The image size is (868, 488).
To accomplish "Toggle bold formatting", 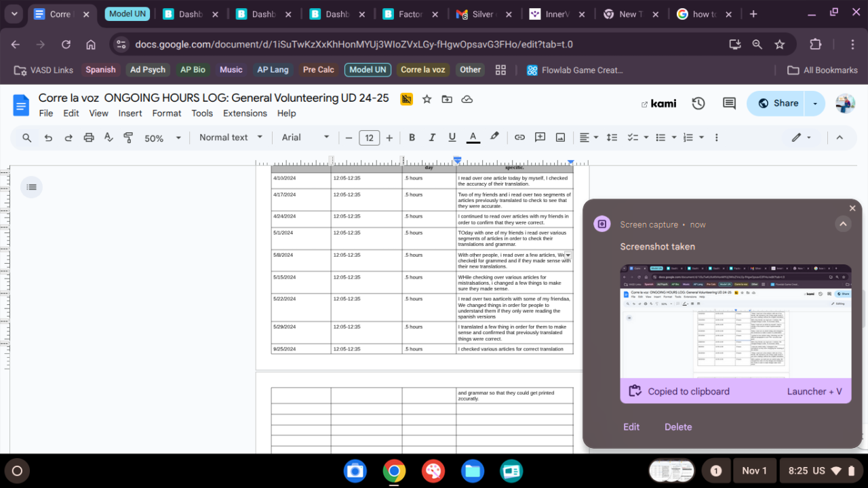I will [412, 138].
